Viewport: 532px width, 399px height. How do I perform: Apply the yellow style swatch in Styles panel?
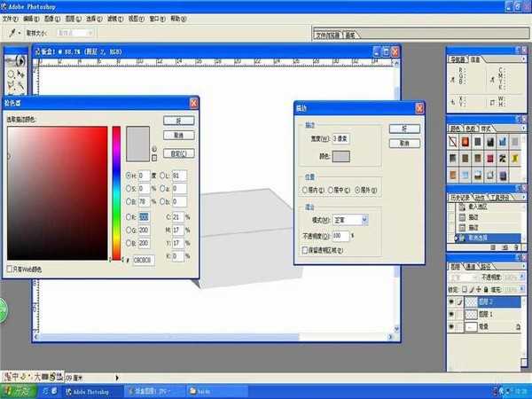click(x=515, y=159)
